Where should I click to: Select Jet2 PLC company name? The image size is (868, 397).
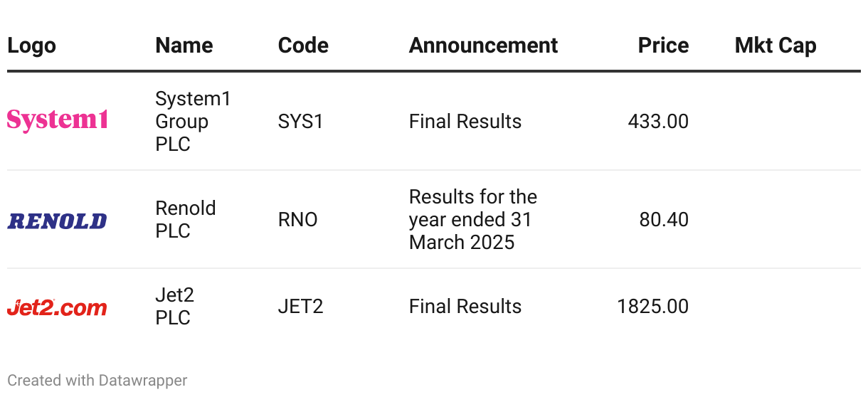click(x=174, y=307)
